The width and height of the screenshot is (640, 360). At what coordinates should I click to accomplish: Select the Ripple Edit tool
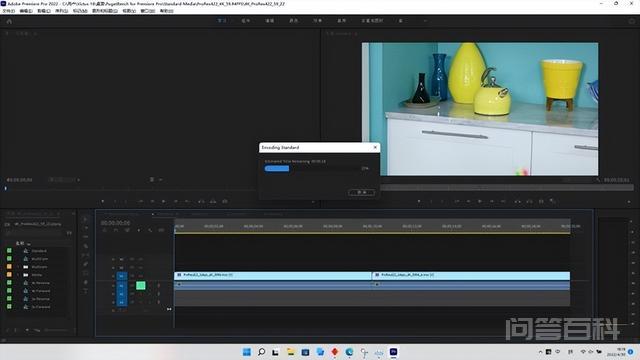point(85,237)
